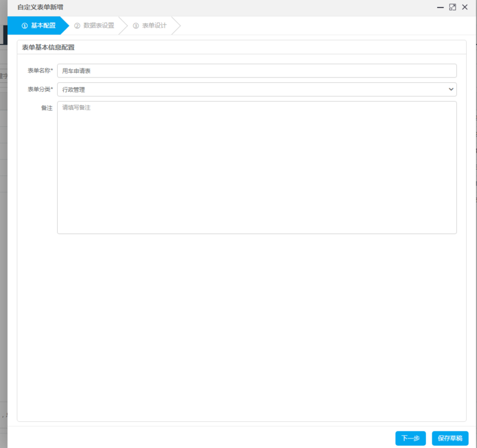This screenshot has height=448, width=477.
Task: Click the 表单名称 input containing 用车申请表
Action: pos(256,71)
